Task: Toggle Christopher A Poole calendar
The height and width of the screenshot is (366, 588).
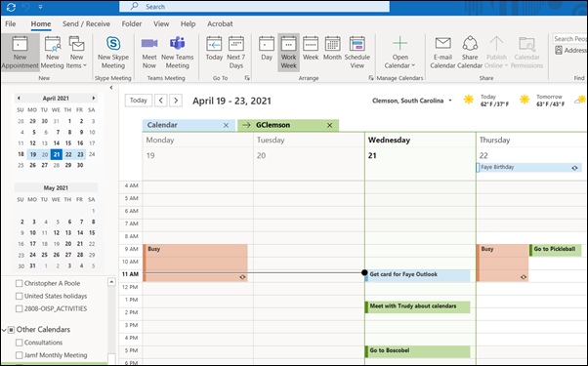Action: pyautogui.click(x=20, y=283)
